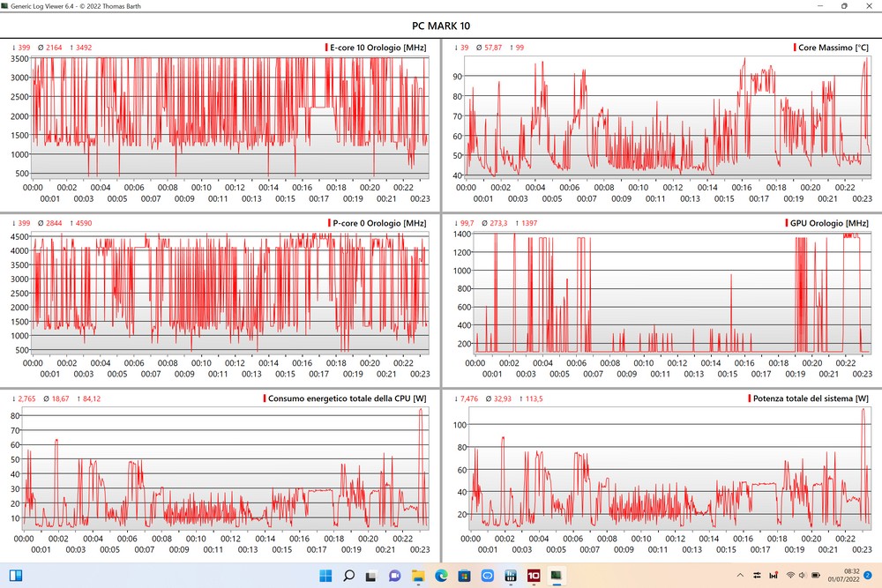The width and height of the screenshot is (882, 588).
Task: Minimize the Generic Log Viewer window
Action: click(820, 5)
